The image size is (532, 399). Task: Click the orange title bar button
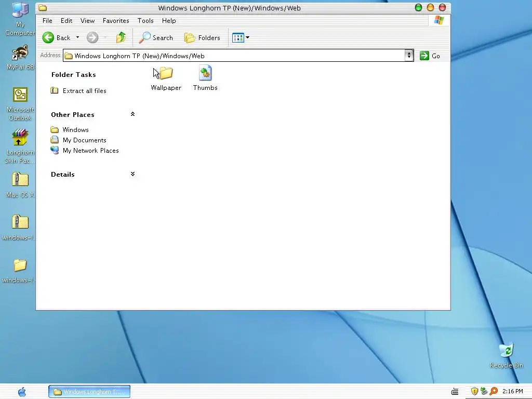tap(430, 7)
